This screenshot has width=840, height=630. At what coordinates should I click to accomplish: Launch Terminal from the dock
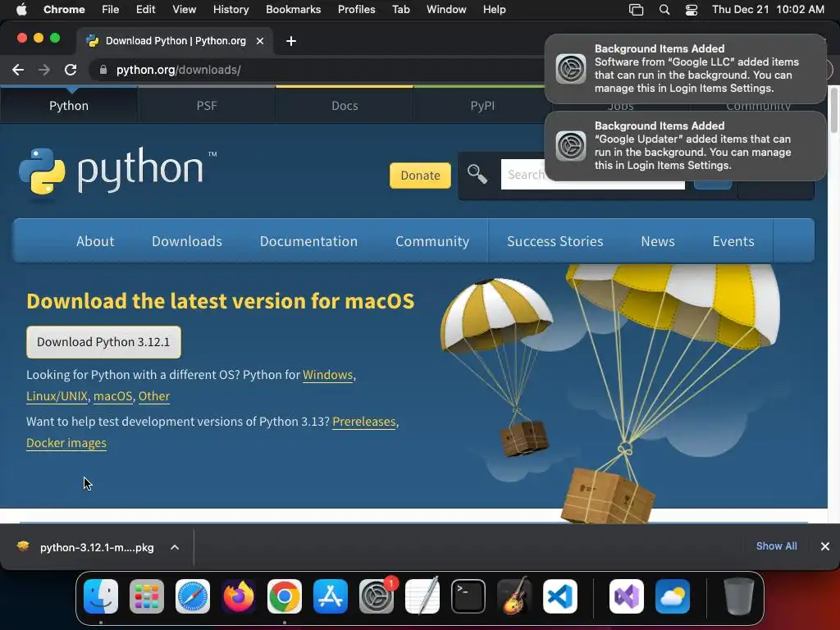click(468, 596)
